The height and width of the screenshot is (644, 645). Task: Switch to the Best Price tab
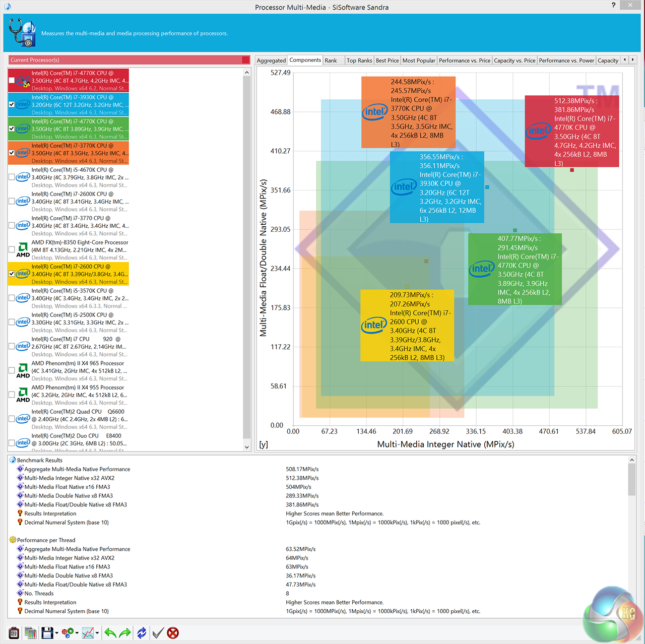click(388, 60)
